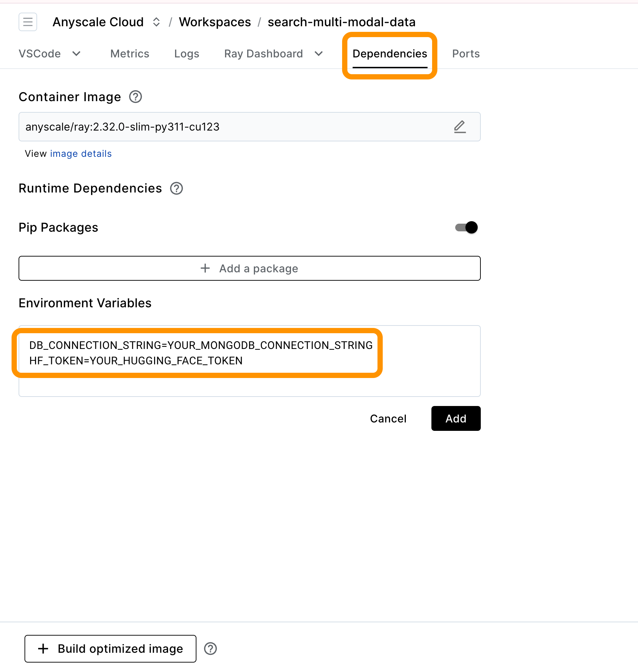
Task: Open the Ports tab
Action: [466, 54]
